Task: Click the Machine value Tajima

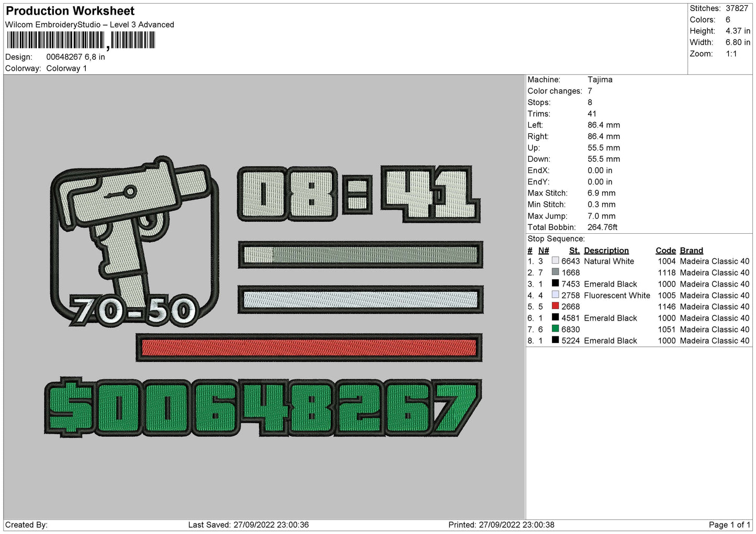Action: (x=600, y=79)
